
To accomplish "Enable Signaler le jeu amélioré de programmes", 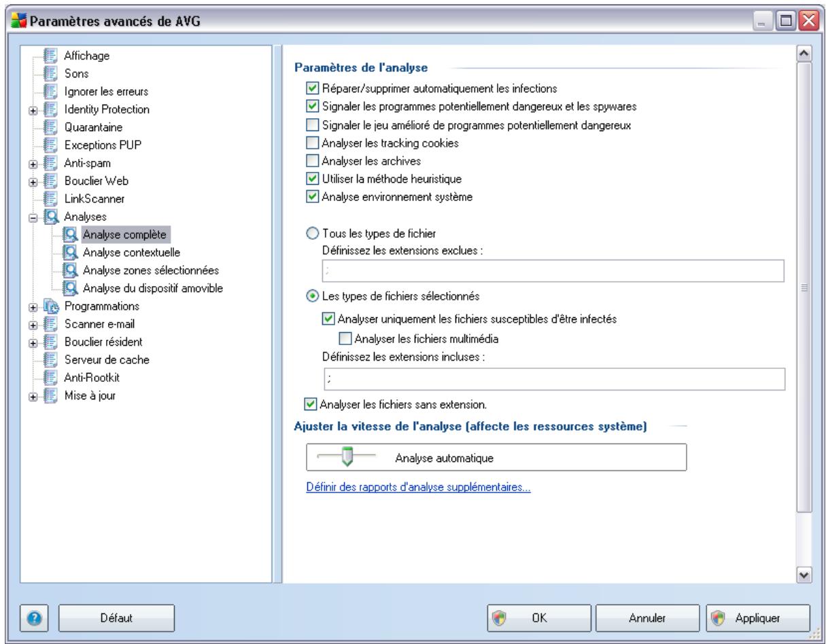I will point(312,124).
